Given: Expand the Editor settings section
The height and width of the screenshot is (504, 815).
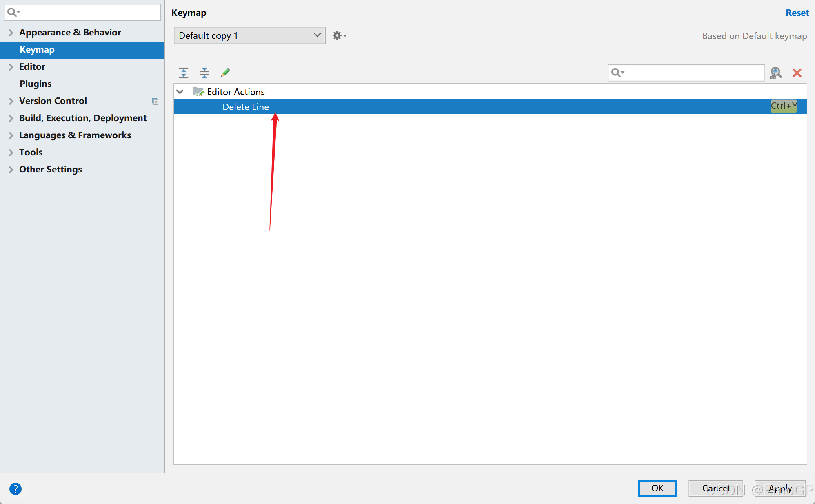Looking at the screenshot, I should click(11, 67).
